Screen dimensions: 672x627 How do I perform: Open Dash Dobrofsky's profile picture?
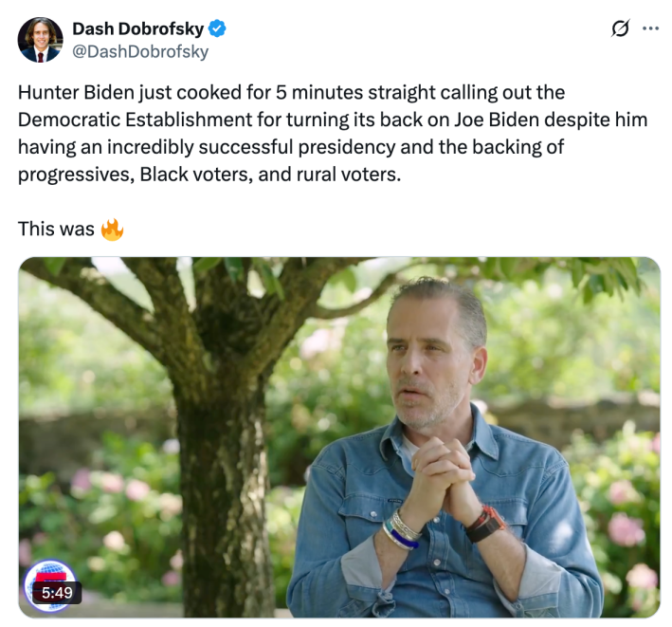[x=40, y=40]
